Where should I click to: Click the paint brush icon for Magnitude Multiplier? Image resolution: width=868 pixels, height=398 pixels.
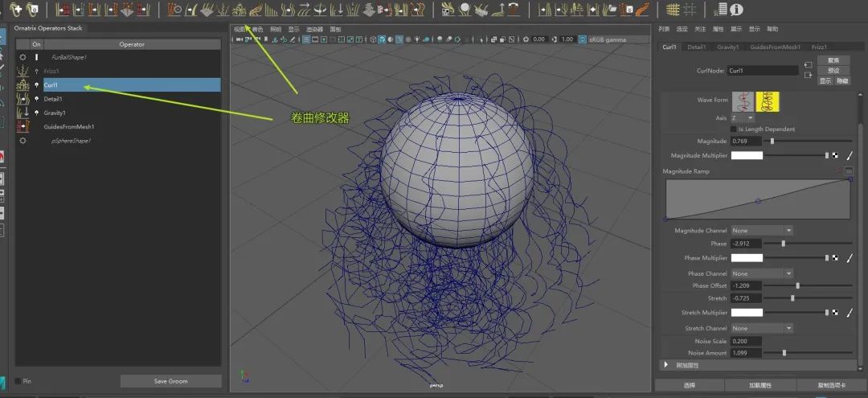point(850,155)
